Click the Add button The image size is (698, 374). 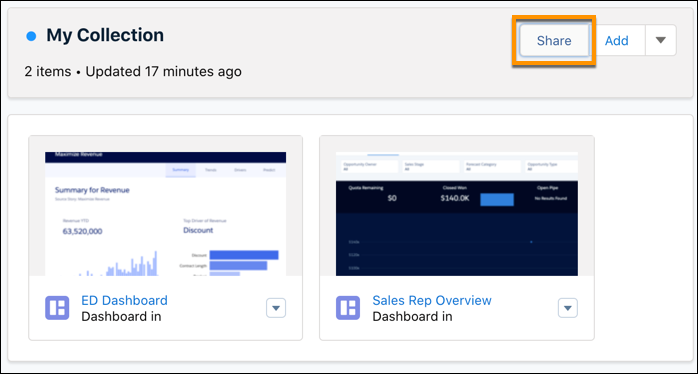(x=617, y=41)
